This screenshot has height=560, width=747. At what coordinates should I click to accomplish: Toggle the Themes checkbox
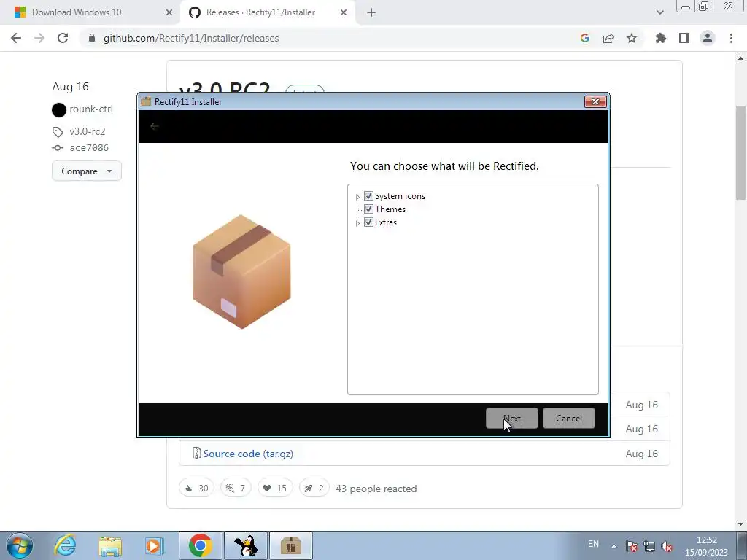[368, 209]
